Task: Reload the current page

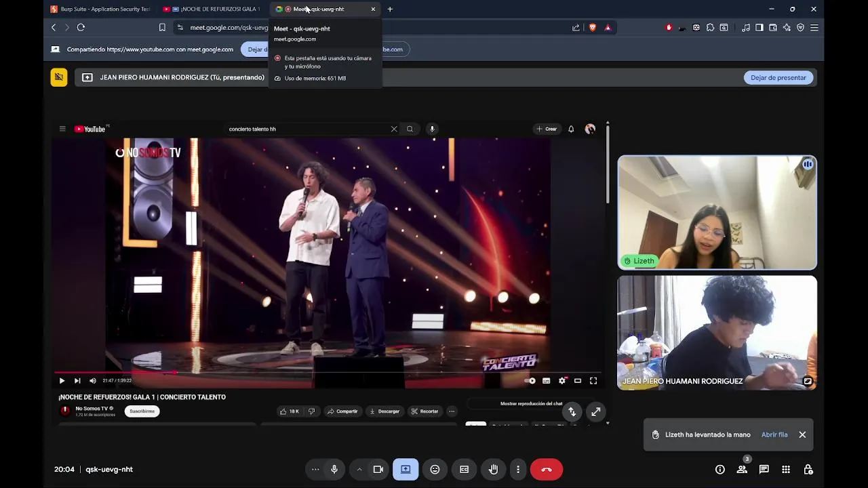Action: click(x=81, y=27)
